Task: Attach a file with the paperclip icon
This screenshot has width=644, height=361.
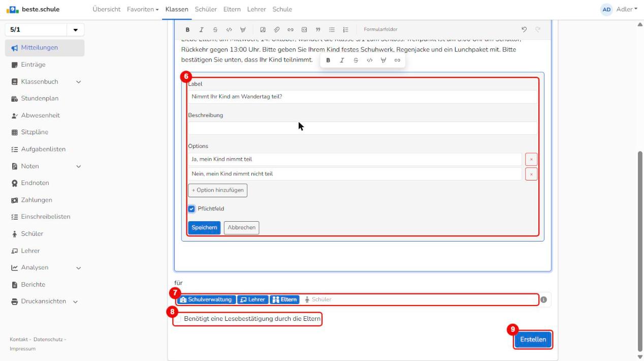Action: pos(277,29)
